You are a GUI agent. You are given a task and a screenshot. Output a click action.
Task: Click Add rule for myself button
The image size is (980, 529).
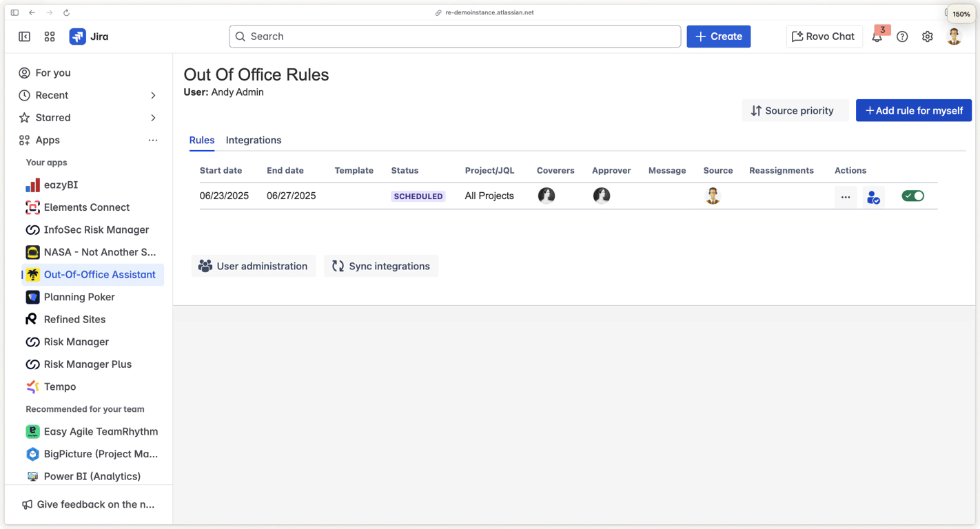click(913, 110)
